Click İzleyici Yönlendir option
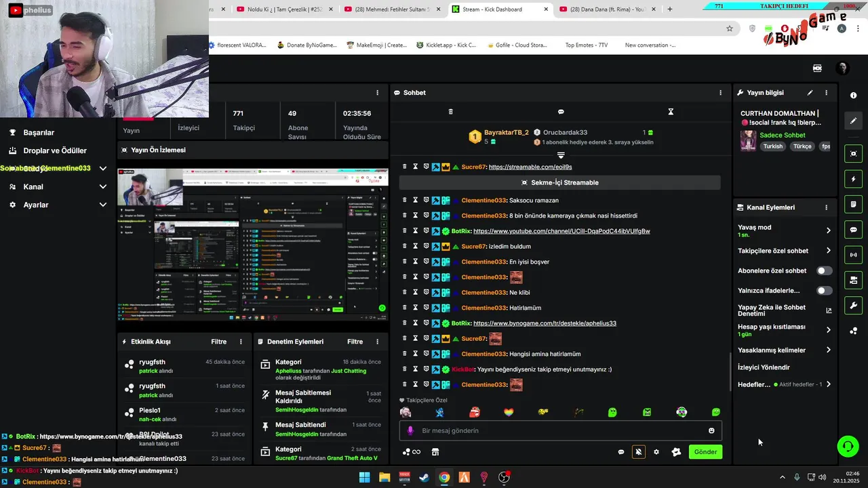Image resolution: width=868 pixels, height=488 pixels. tap(764, 367)
